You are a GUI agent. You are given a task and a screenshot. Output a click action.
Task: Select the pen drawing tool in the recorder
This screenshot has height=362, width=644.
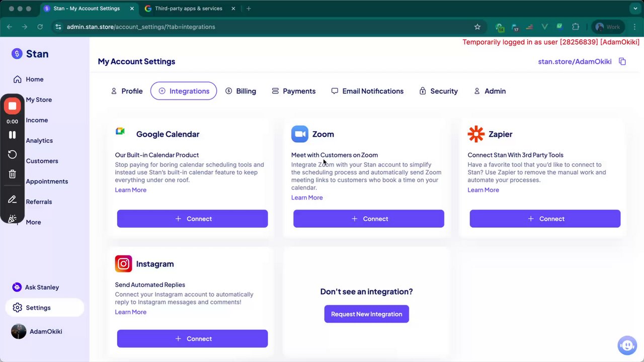(12, 200)
